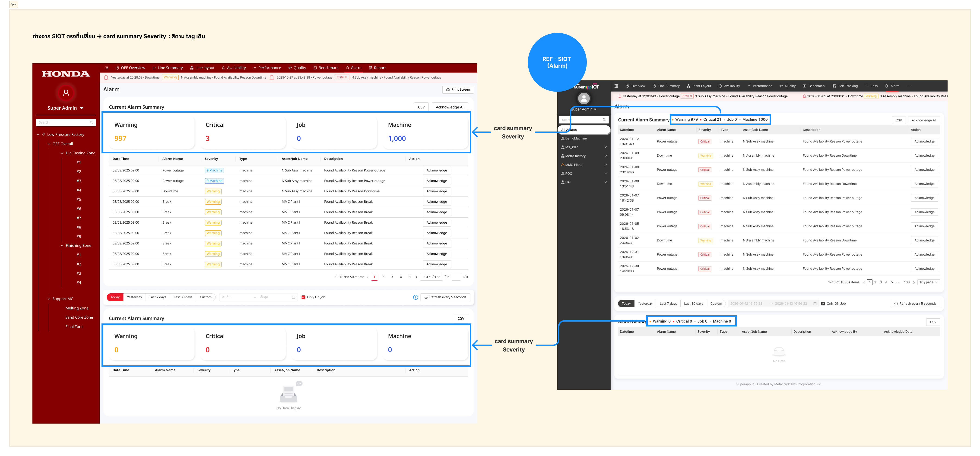Uncheck Only ON Job in SIOT reference
The image size is (980, 456).
[823, 304]
